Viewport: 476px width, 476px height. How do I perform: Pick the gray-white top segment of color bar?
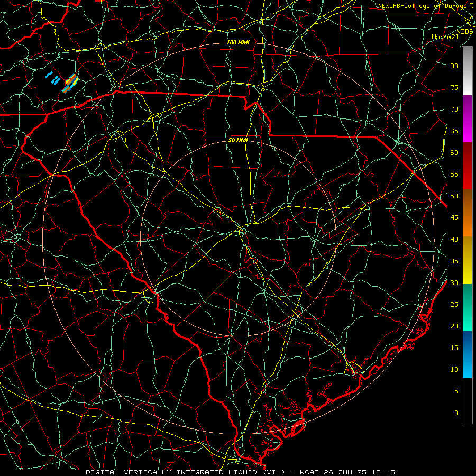tap(467, 71)
